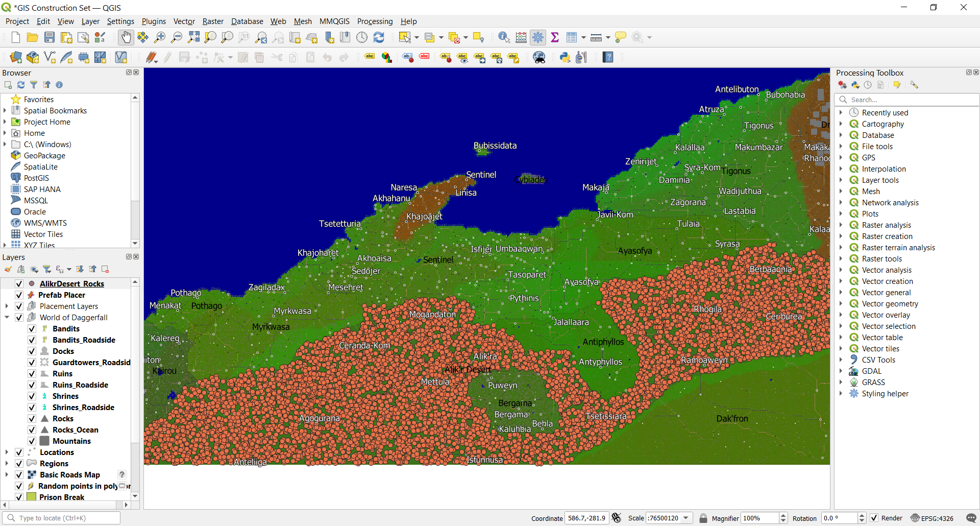Collapse the World of Daggerfall group
The image size is (980, 526).
(x=7, y=318)
